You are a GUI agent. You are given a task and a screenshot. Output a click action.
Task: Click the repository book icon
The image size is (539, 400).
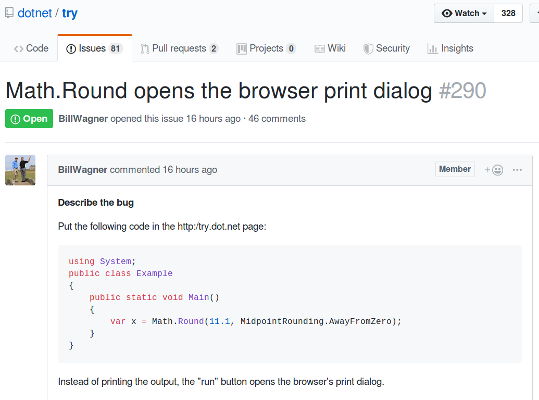(9, 13)
